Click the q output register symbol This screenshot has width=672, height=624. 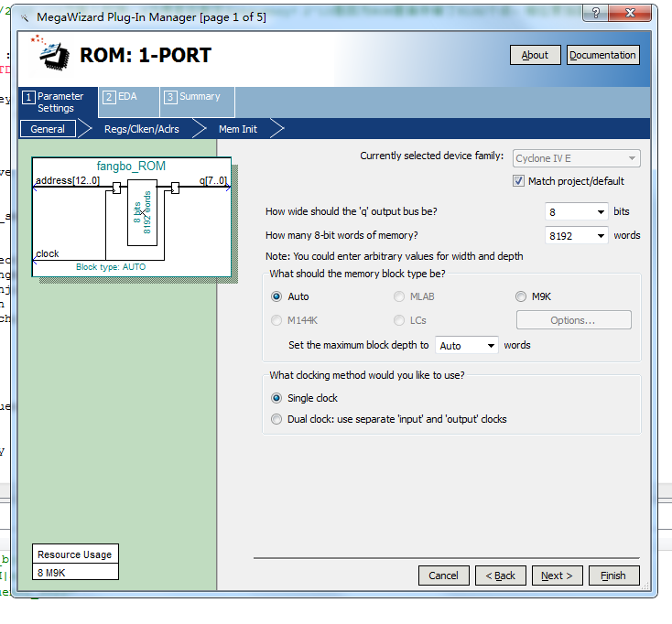point(175,188)
